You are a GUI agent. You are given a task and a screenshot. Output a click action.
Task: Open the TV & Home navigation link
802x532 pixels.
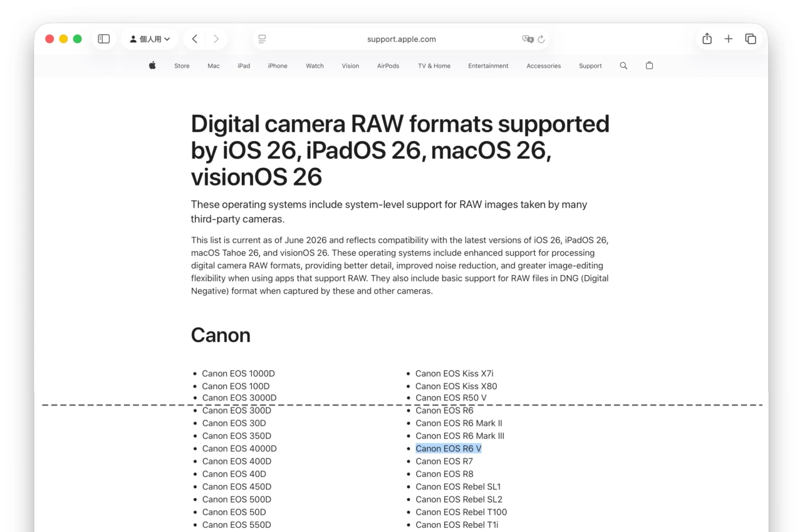[x=434, y=66]
